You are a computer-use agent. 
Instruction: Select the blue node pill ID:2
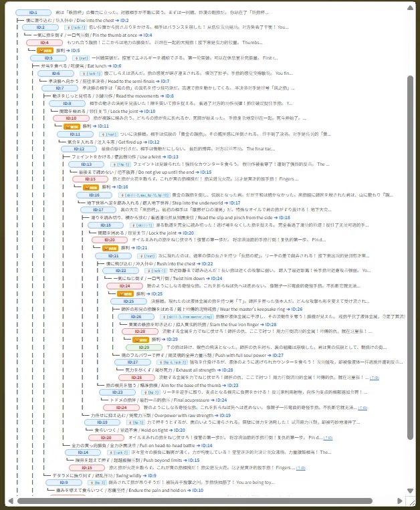point(41,27)
